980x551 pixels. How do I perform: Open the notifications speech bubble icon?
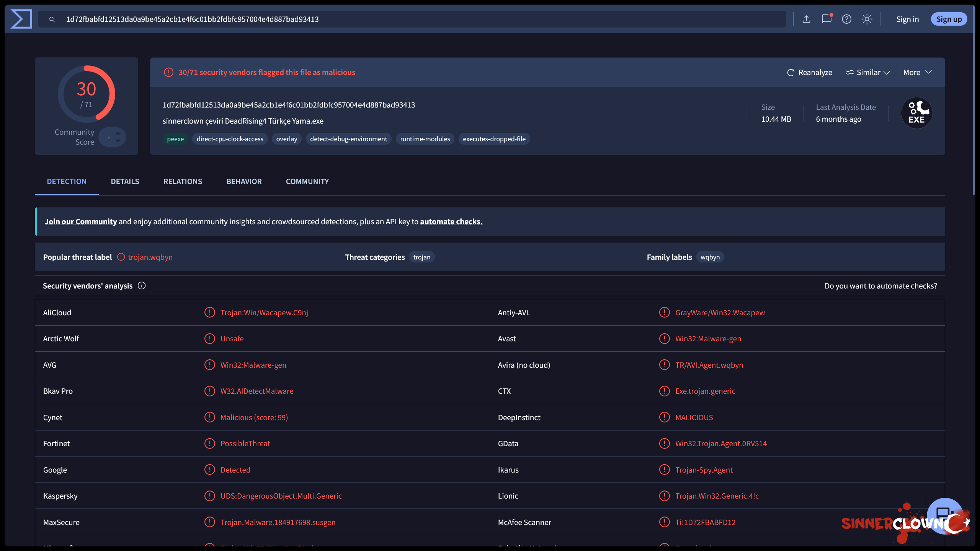(826, 19)
